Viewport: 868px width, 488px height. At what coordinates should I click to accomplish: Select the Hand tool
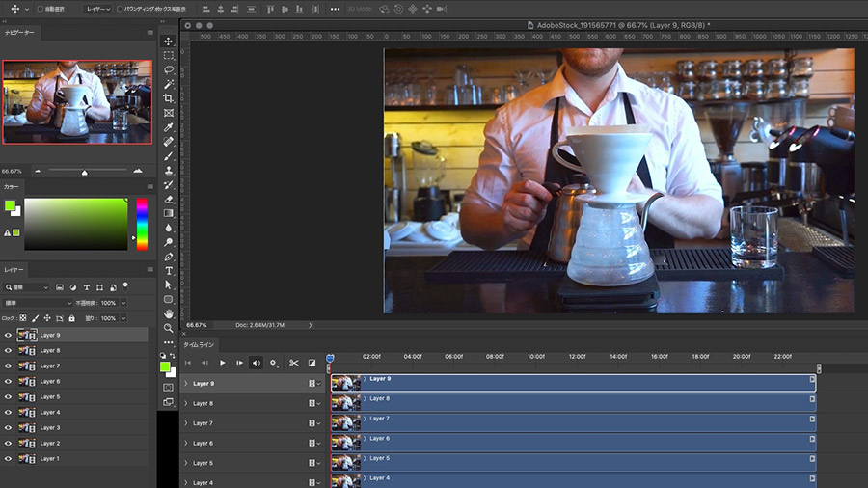click(169, 313)
